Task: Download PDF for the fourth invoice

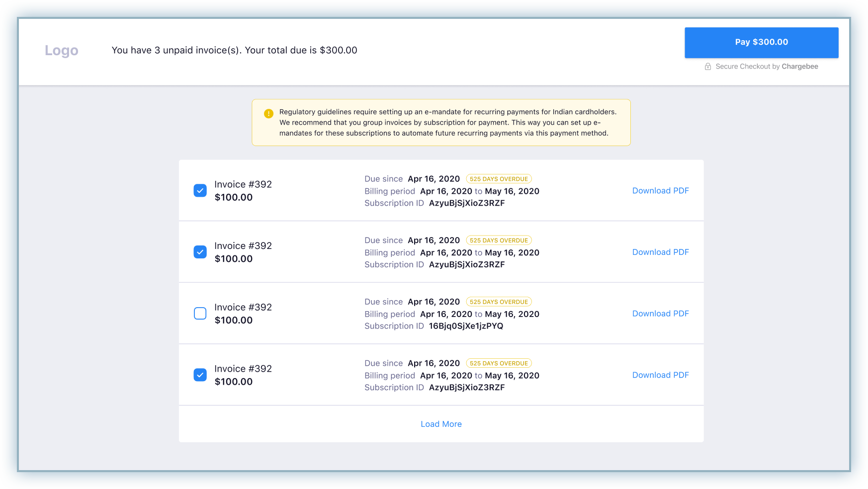Action: click(661, 375)
